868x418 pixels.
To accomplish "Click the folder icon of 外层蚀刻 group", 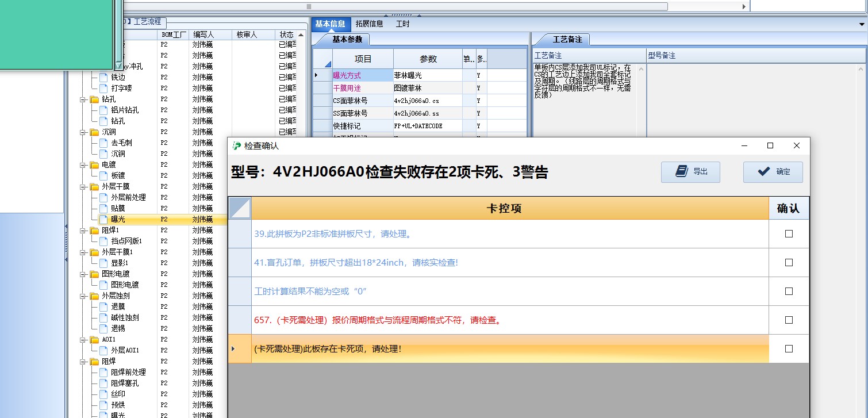I will coord(94,296).
